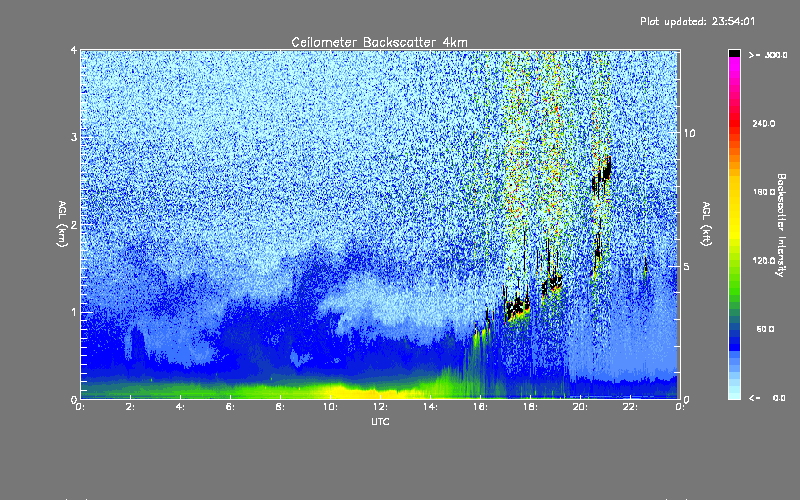
Task: Click the '10' kft tick on right axis
Action: click(689, 133)
